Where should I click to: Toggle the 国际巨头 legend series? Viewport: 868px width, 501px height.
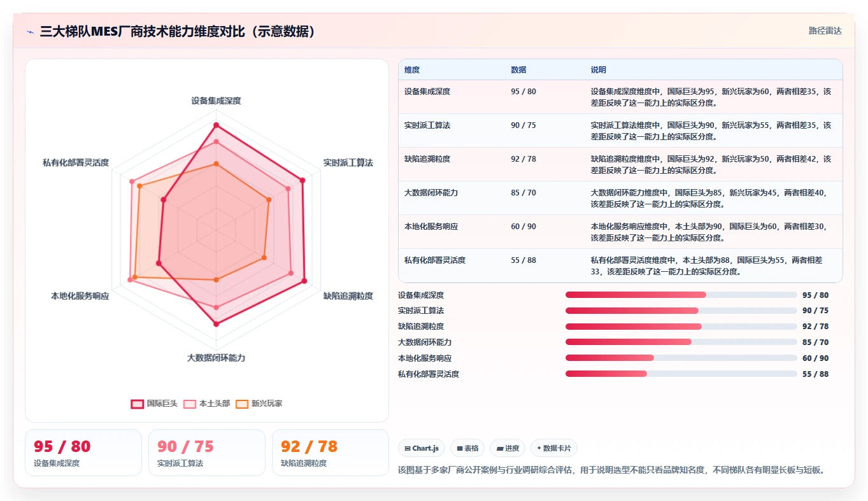point(154,404)
